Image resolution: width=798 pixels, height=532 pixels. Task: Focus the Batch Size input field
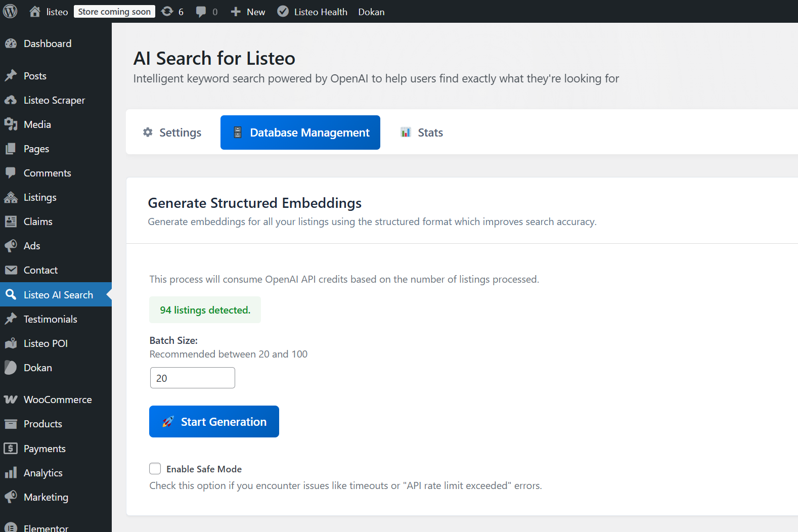[x=193, y=378]
